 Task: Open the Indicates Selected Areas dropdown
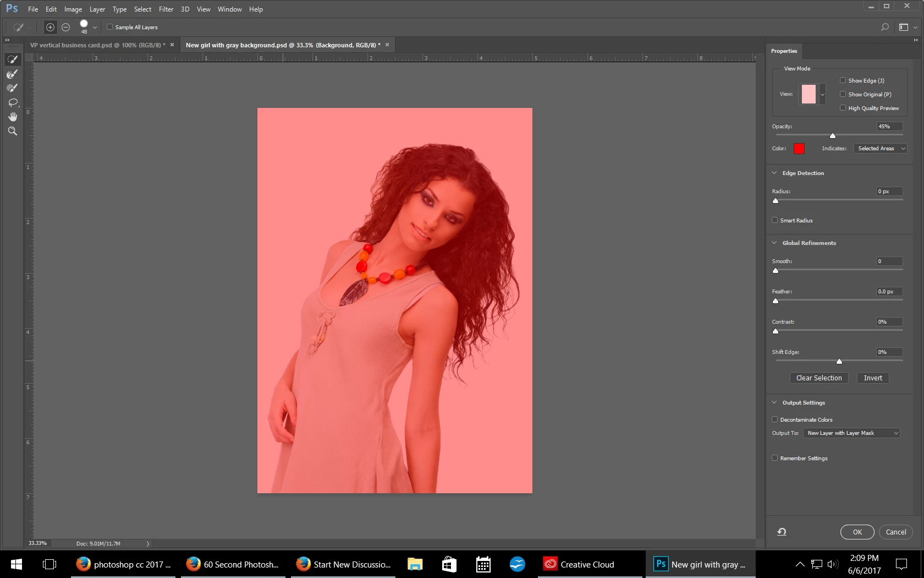point(880,149)
